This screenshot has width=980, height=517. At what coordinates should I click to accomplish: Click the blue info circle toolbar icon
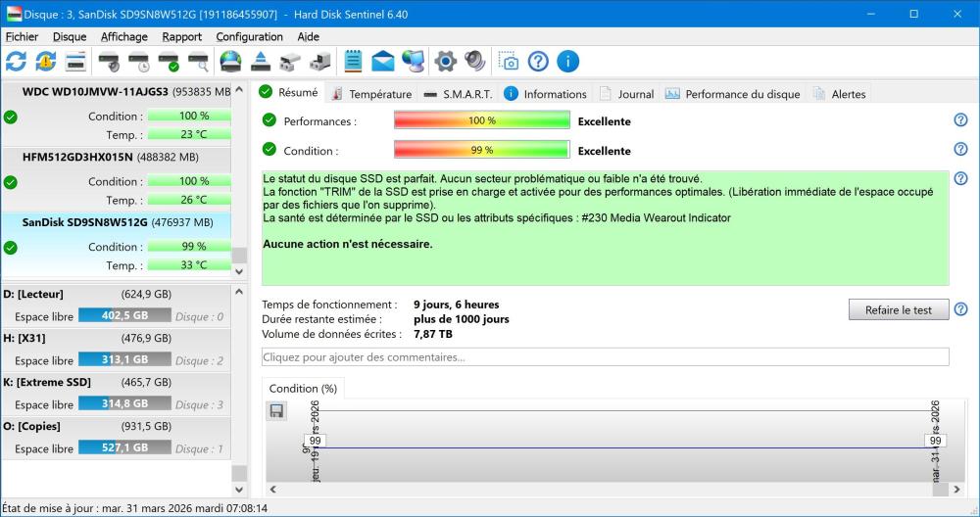568,61
